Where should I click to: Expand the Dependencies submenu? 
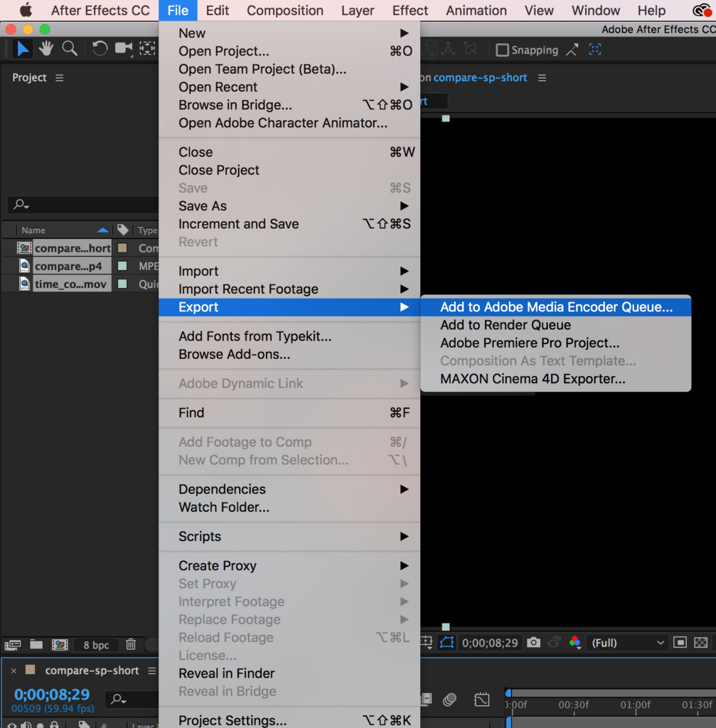(289, 489)
